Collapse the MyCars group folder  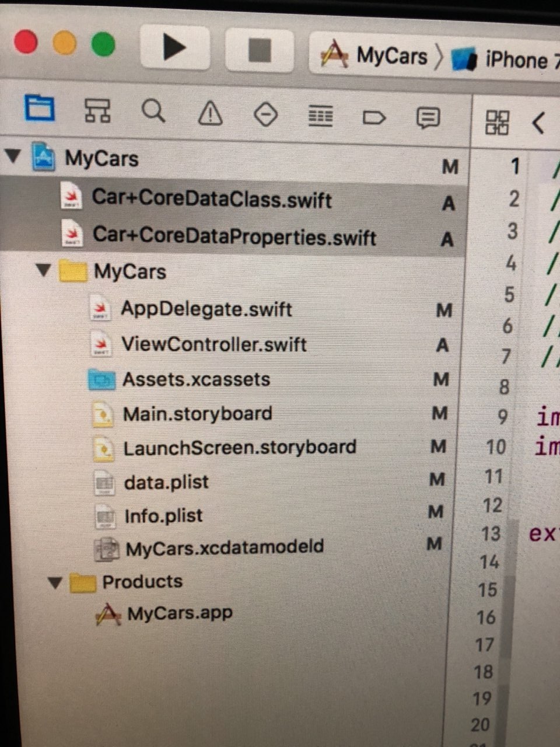pyautogui.click(x=44, y=270)
